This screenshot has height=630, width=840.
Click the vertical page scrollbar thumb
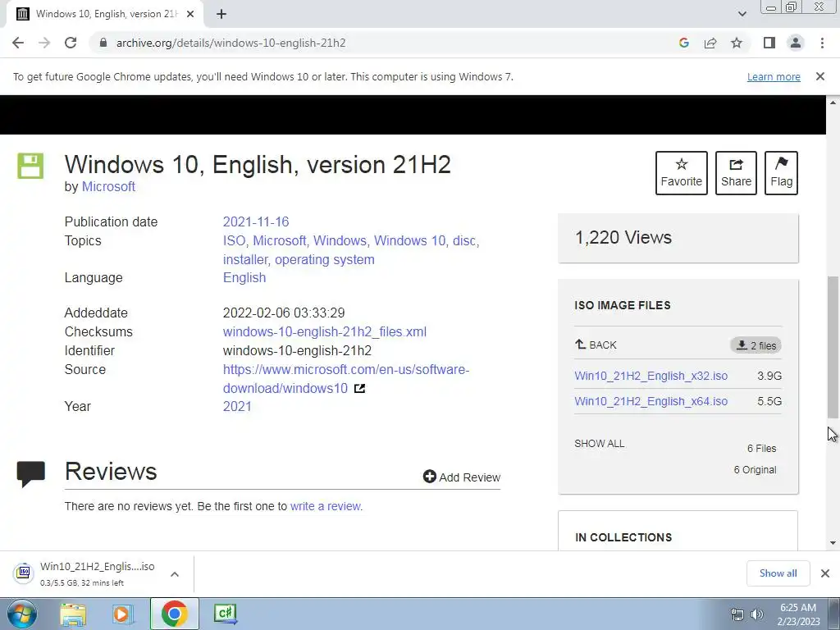pos(833,347)
